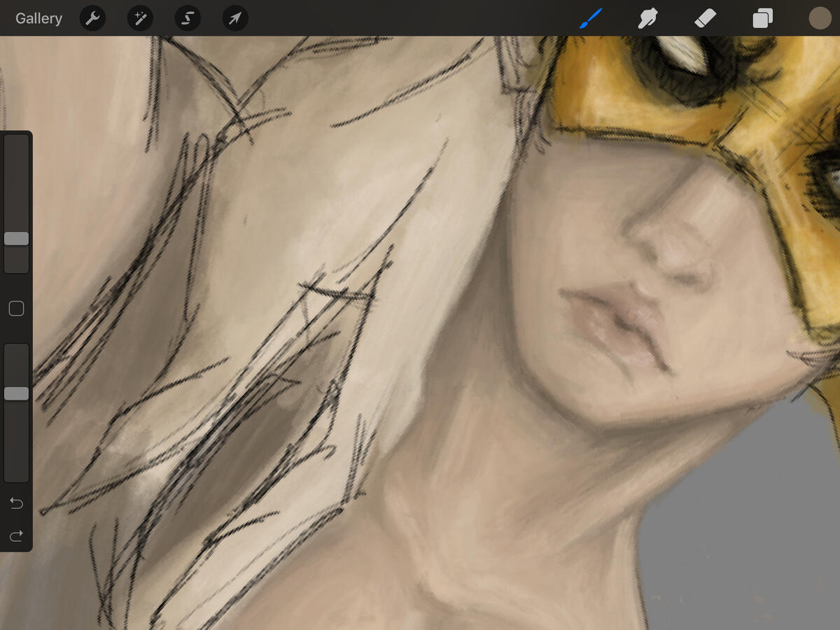
Task: Click the bottom of opacity slider track
Action: point(16,475)
